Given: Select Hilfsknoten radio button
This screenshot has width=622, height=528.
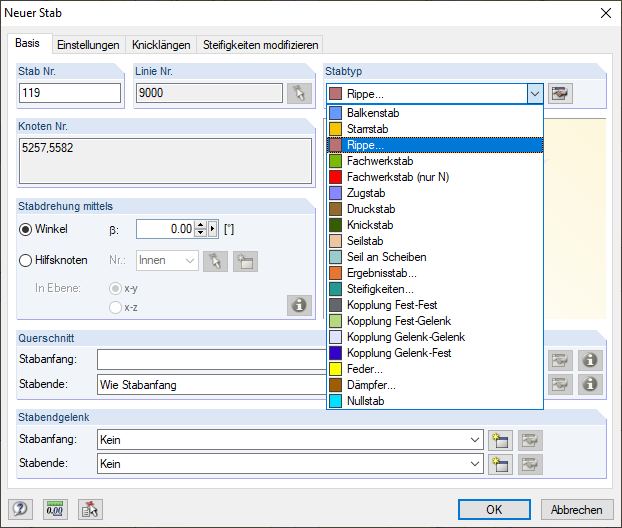Looking at the screenshot, I should pyautogui.click(x=25, y=261).
